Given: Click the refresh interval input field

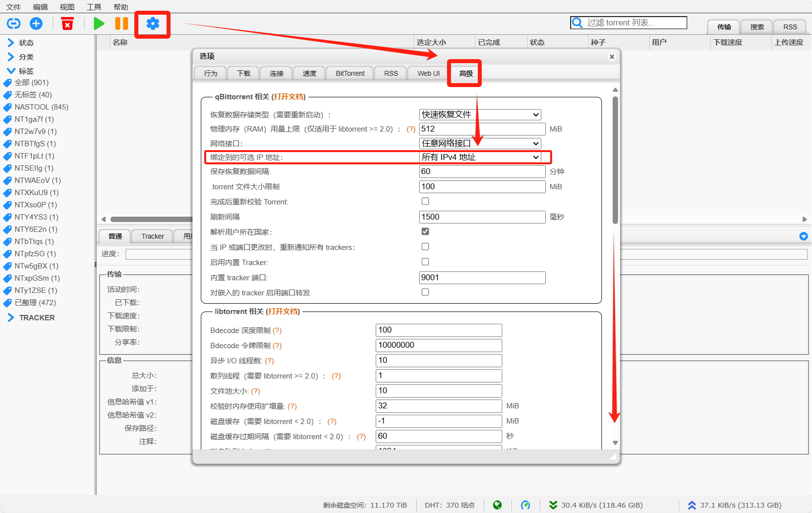Looking at the screenshot, I should pos(482,217).
